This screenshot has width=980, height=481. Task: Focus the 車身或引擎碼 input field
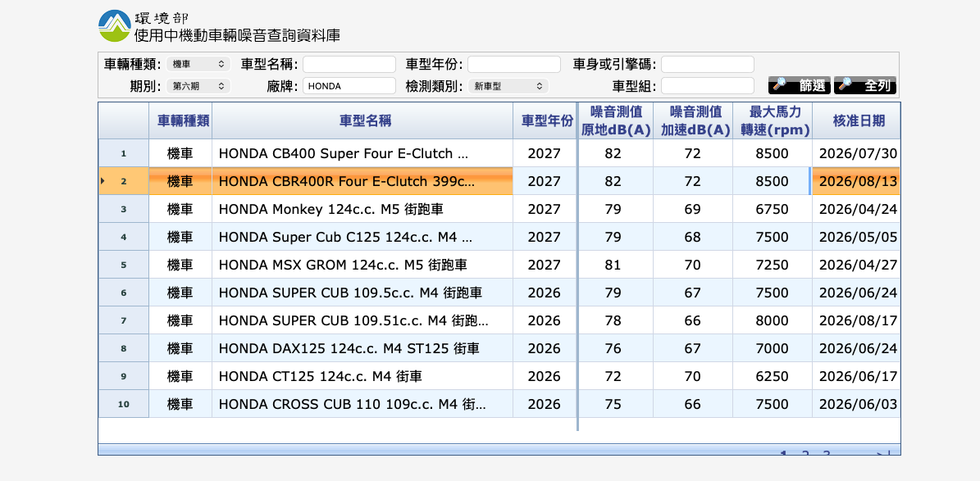pos(708,64)
